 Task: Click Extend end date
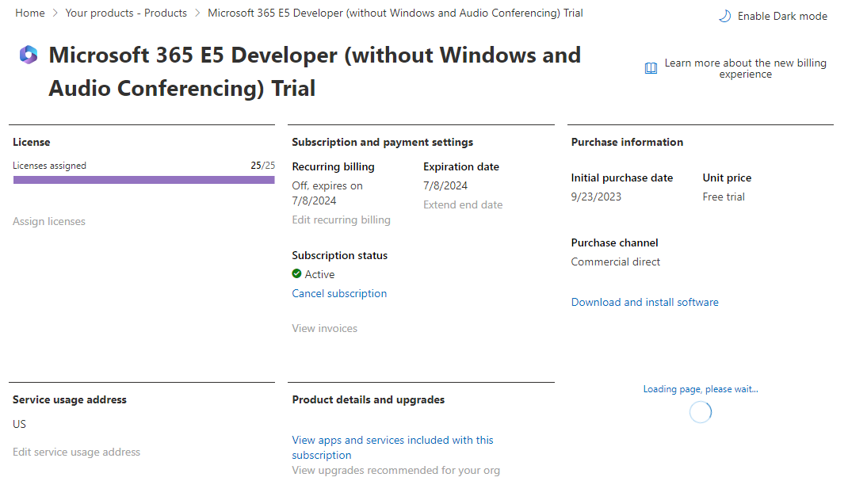point(463,204)
